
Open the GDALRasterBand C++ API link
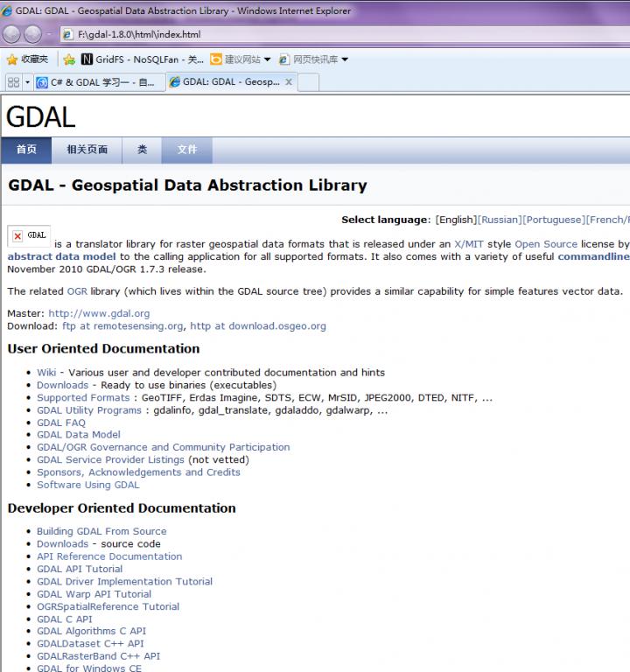(x=99, y=656)
